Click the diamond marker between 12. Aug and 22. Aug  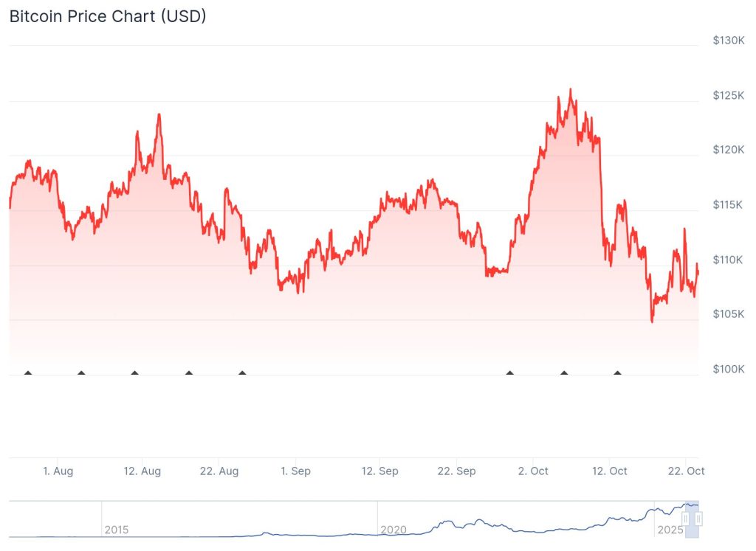pyautogui.click(x=188, y=372)
